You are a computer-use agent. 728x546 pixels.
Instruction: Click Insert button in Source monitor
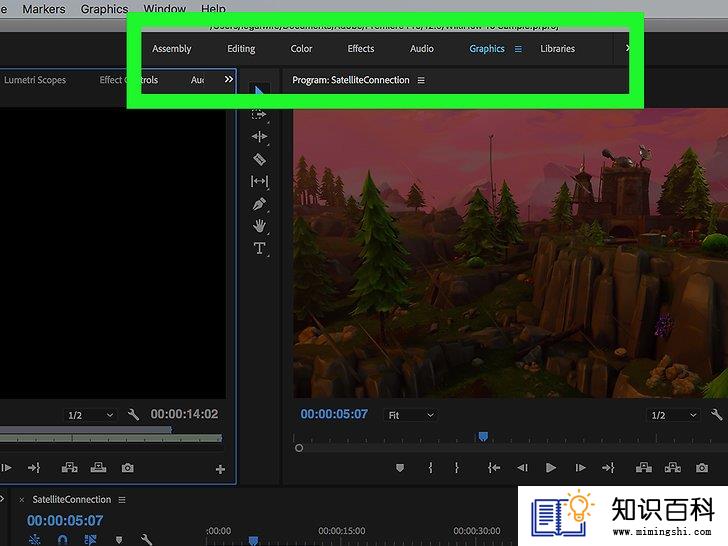point(70,468)
